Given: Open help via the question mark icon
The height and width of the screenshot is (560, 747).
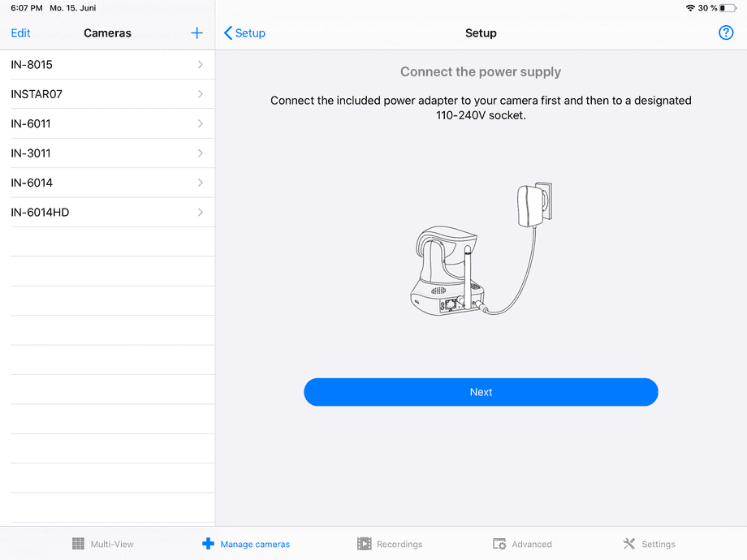Looking at the screenshot, I should tap(726, 32).
